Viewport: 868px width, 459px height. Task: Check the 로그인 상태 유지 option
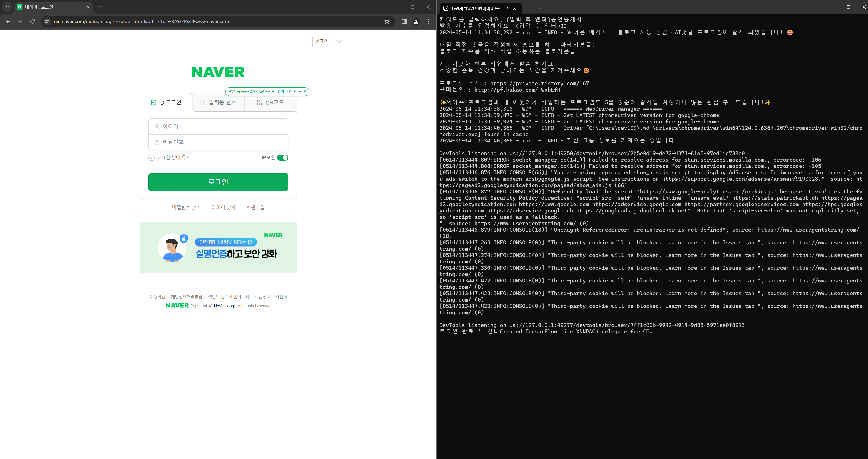[152, 158]
